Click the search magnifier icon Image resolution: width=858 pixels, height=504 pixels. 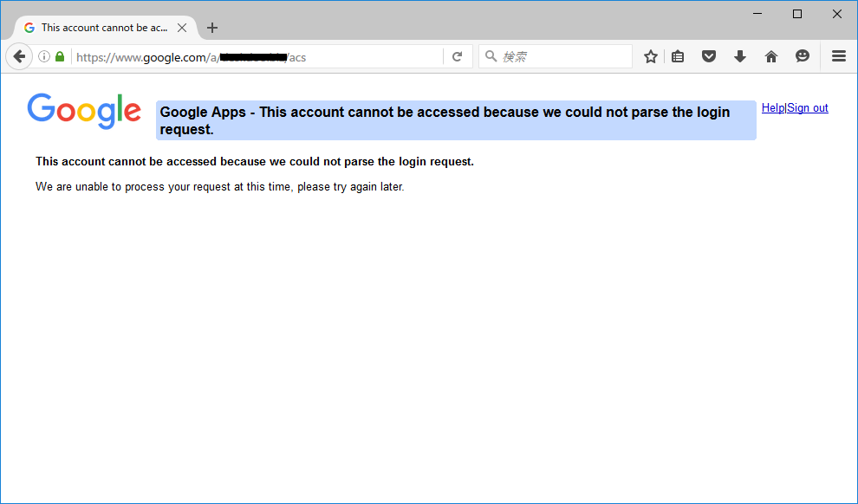(x=491, y=56)
